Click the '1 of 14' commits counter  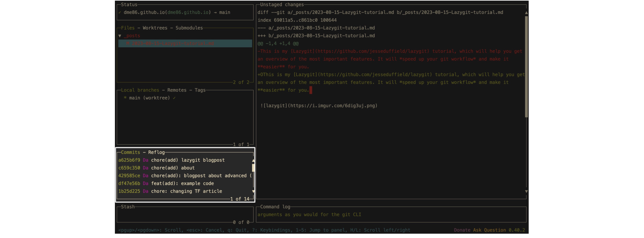240,199
